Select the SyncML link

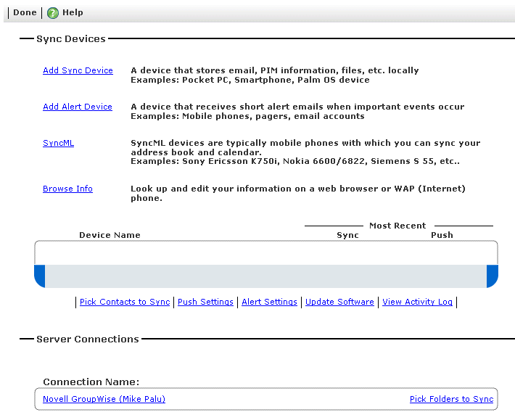pos(59,143)
